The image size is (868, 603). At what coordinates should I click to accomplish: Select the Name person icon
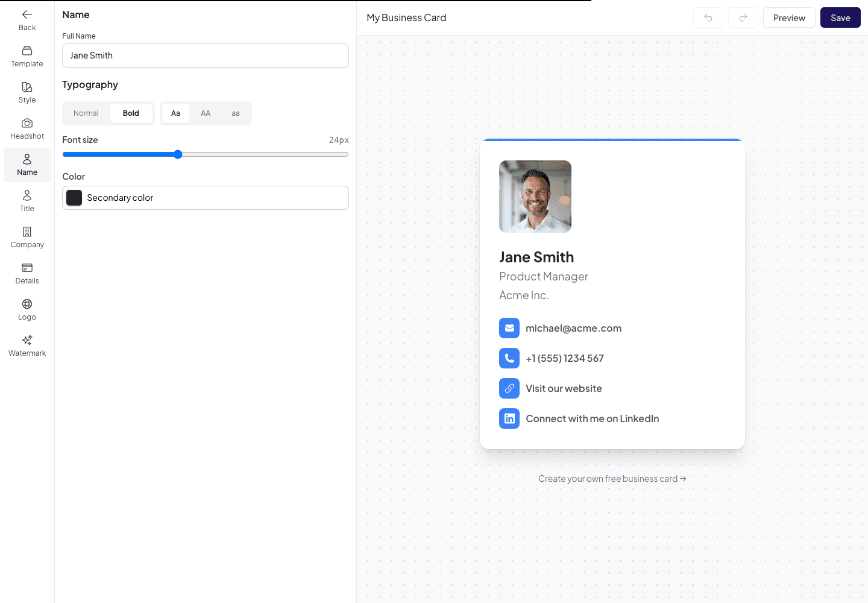(27, 159)
